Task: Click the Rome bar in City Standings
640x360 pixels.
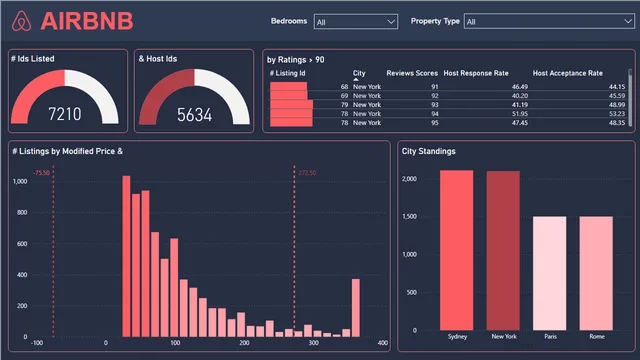Action: pos(596,273)
